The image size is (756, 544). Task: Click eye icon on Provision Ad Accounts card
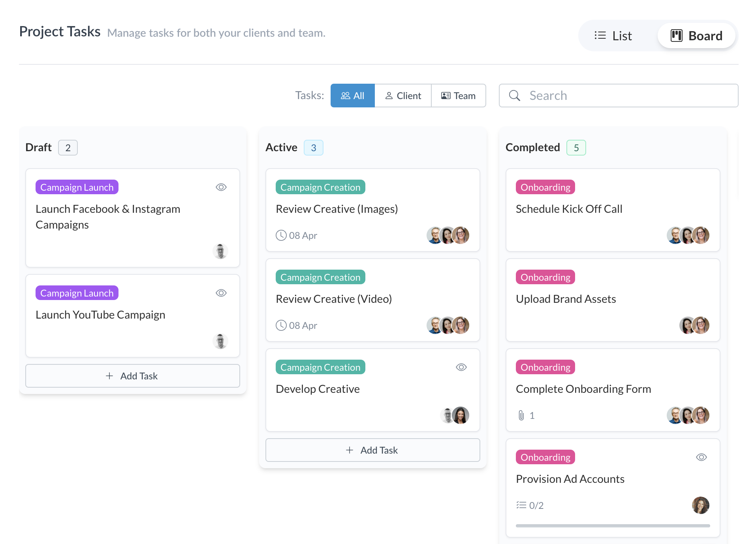tap(701, 457)
